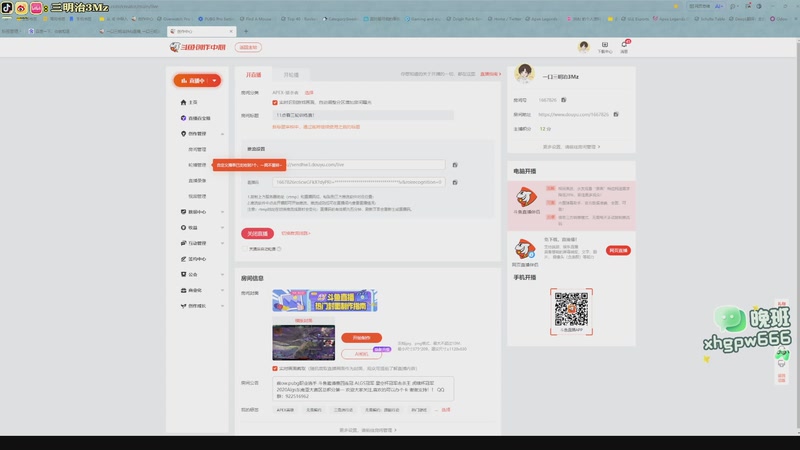Click the red select link after room tags
Screen dimensions: 800x450
click(446, 410)
